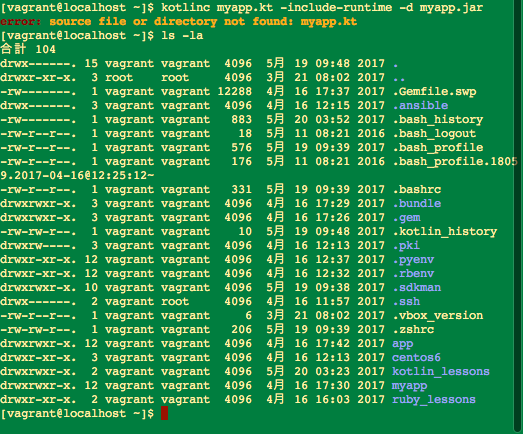The width and height of the screenshot is (523, 434).
Task: Click the .bundle directory name
Action: tap(417, 203)
